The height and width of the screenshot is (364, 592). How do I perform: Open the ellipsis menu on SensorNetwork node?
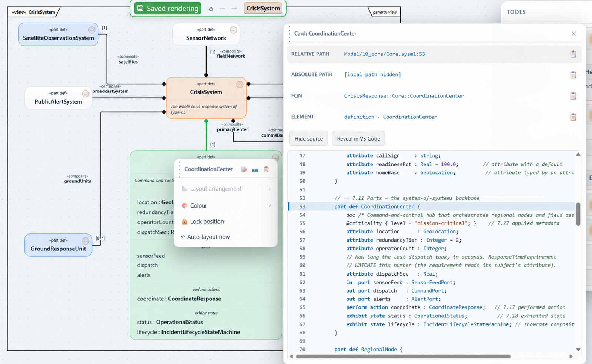[233, 30]
